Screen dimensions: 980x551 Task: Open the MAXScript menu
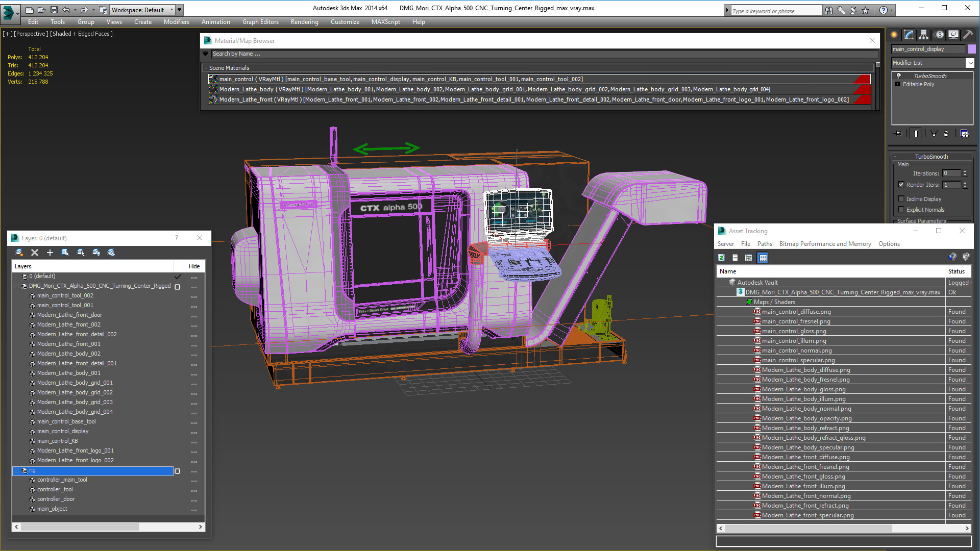[x=385, y=22]
